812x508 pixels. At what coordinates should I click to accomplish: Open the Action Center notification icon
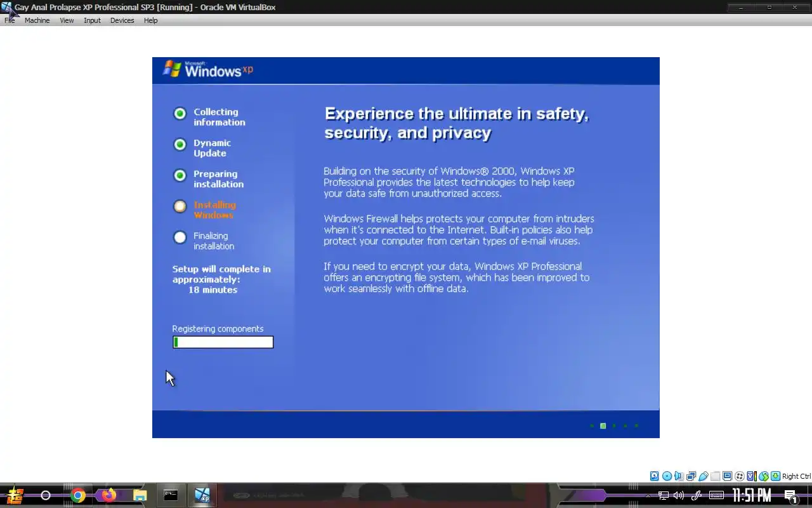791,496
